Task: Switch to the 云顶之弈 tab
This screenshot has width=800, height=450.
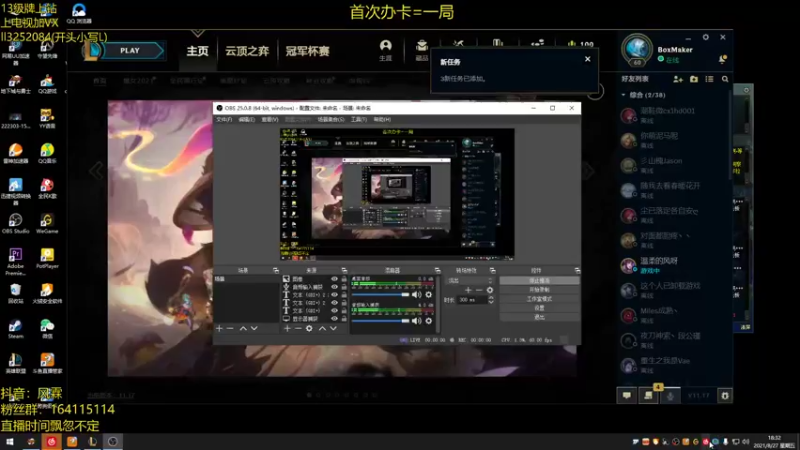Action: click(247, 51)
